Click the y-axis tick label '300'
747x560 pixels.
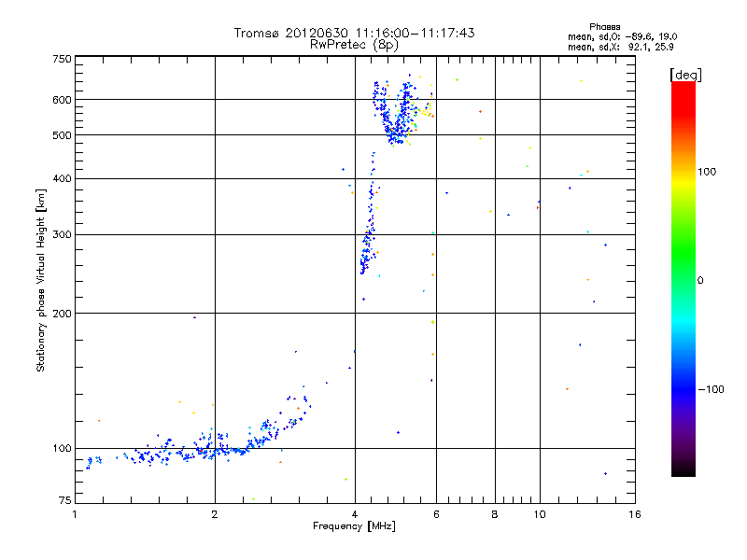(62, 235)
